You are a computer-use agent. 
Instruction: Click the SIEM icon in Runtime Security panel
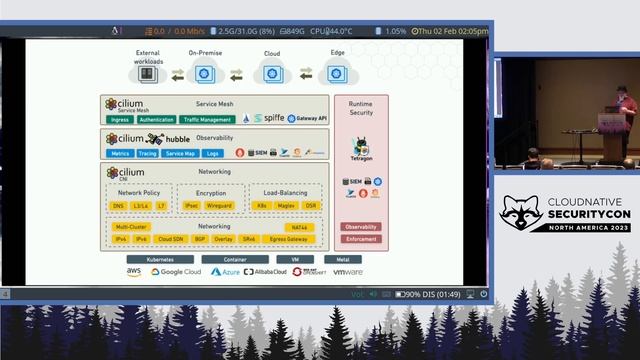[x=352, y=181]
